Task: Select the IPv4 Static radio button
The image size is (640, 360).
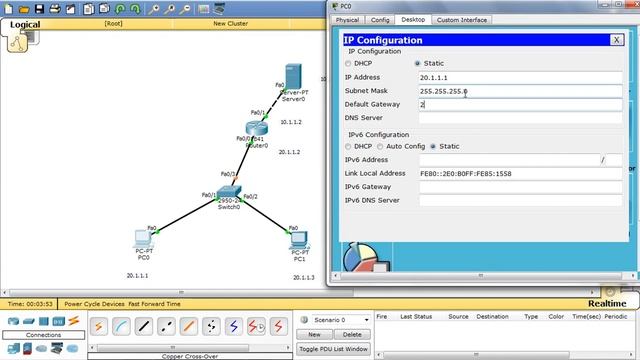Action: point(417,64)
